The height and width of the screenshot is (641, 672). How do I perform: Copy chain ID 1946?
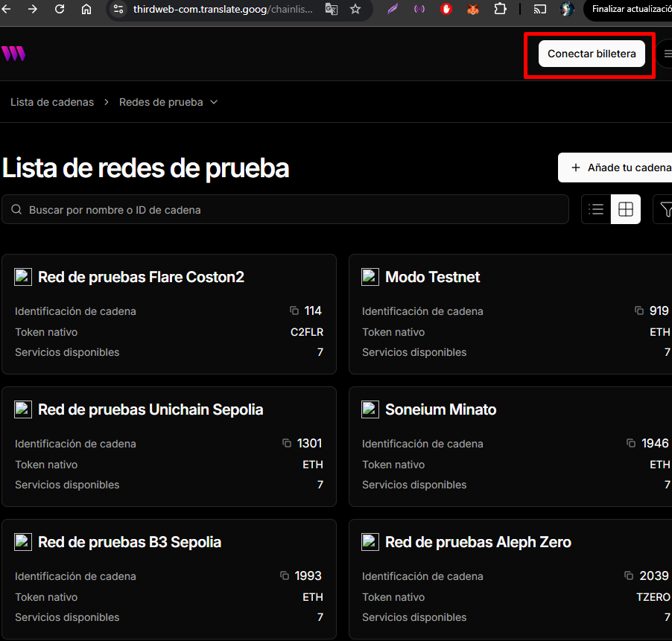[x=631, y=443]
